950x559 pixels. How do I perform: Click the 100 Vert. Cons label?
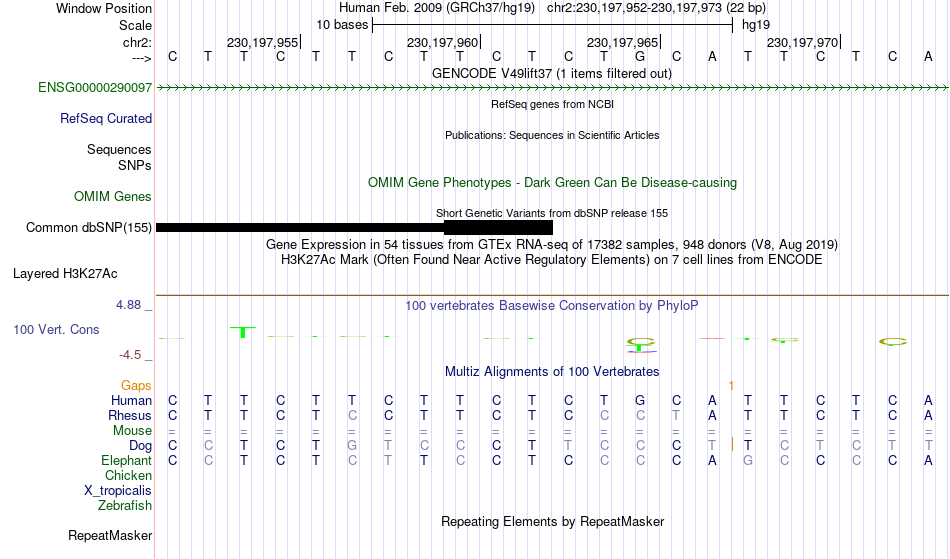[56, 329]
